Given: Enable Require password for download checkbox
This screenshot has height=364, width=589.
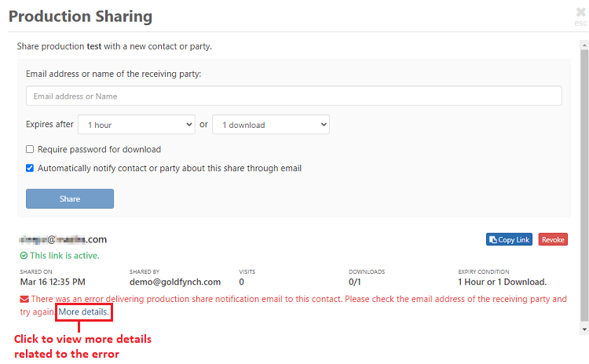Looking at the screenshot, I should 30,149.
